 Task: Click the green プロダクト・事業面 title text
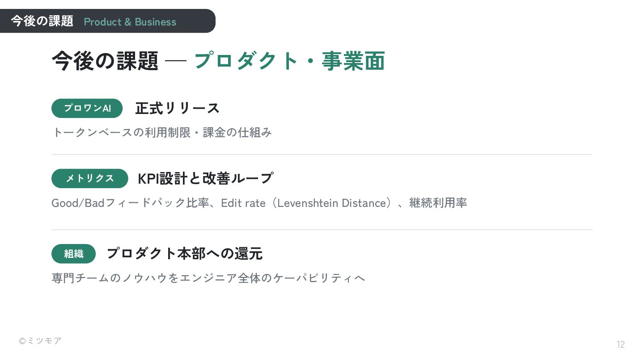[289, 61]
